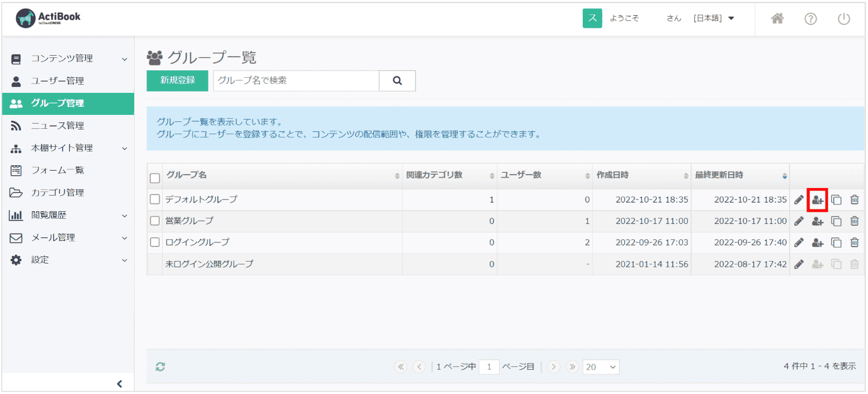868x394 pixels.
Task: Check the ログイングループ row checkbox
Action: [155, 242]
